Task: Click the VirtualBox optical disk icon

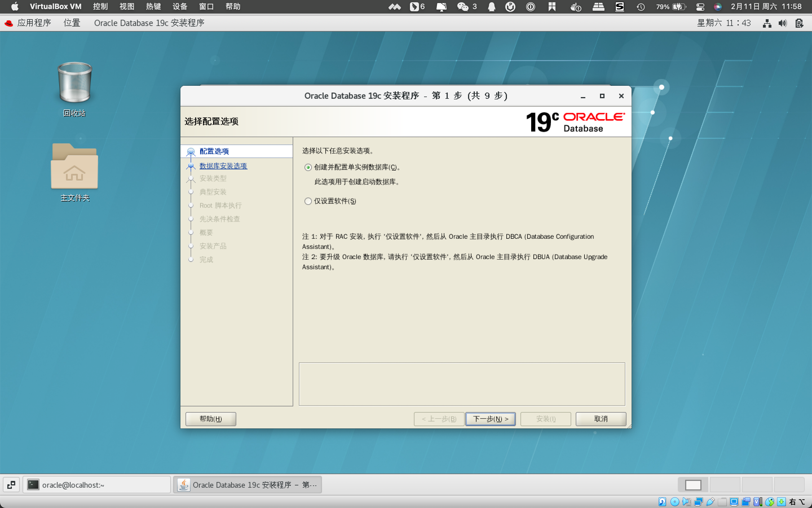Action: (674, 502)
